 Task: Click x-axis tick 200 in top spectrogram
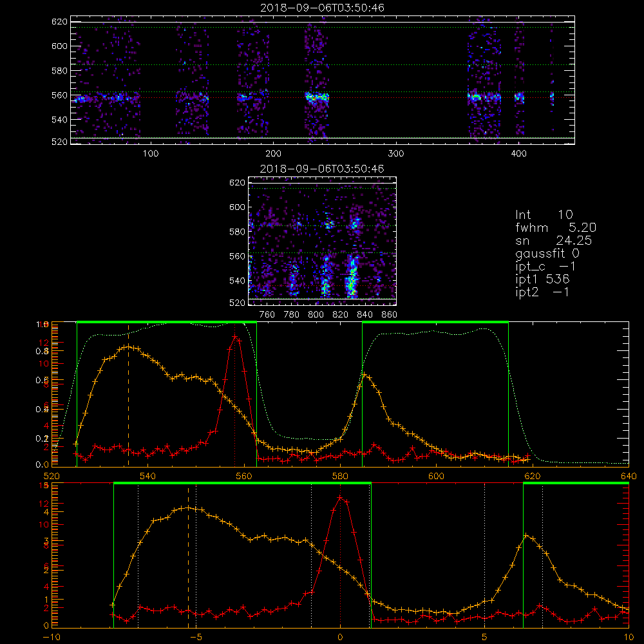click(x=273, y=154)
